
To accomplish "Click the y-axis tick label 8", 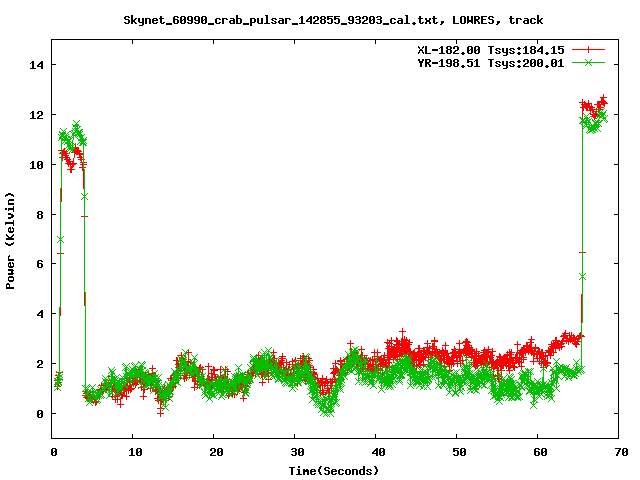I will point(41,214).
